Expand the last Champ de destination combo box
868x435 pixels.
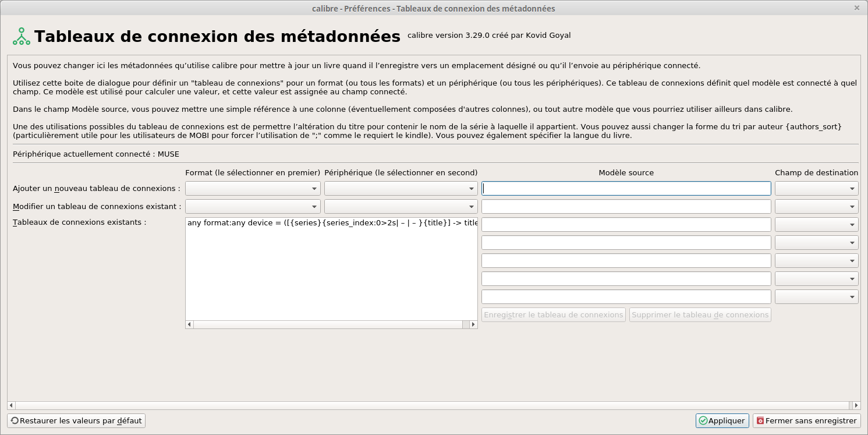point(816,296)
